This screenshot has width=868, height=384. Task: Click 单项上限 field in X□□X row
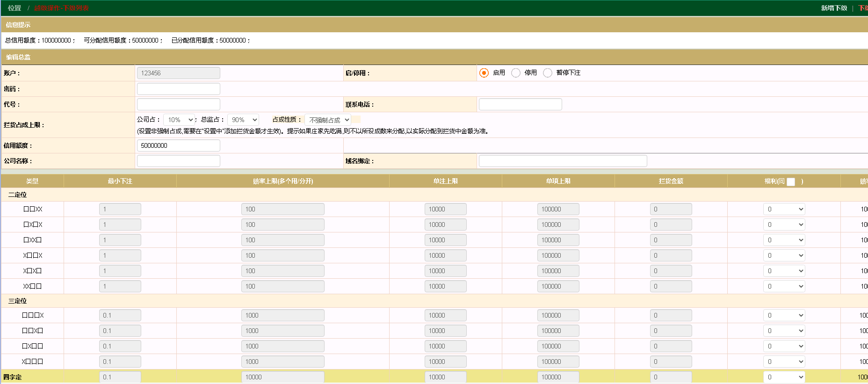pos(558,255)
